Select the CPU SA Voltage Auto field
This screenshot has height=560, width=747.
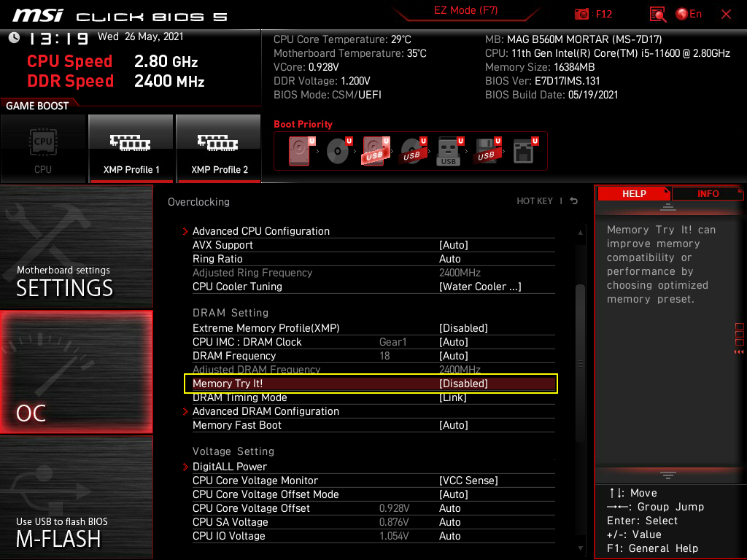[x=449, y=522]
